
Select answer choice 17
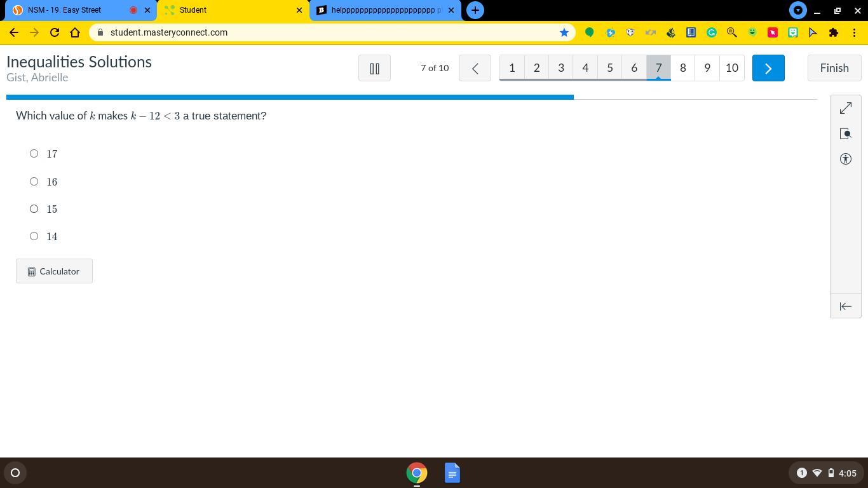click(x=34, y=154)
